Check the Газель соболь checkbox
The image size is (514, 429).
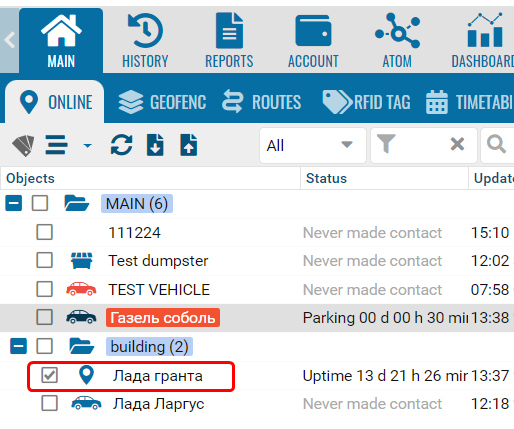coord(44,317)
